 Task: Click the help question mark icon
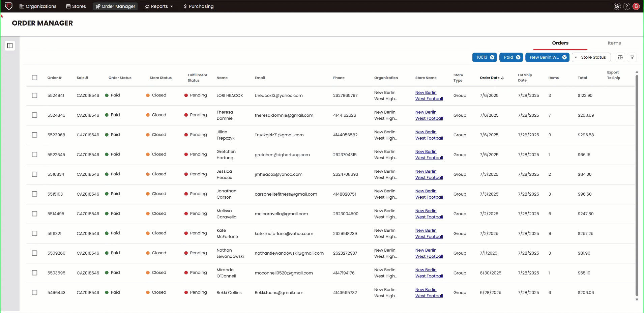[x=626, y=6]
